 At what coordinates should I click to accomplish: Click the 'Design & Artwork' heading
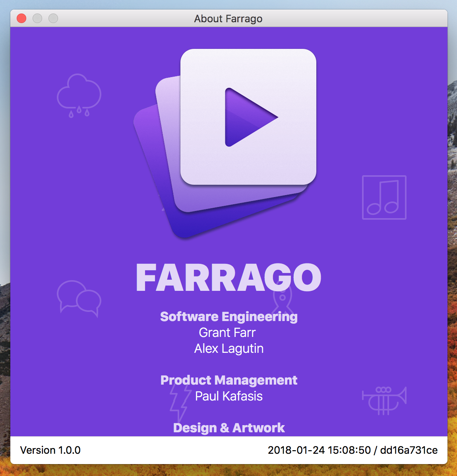(228, 428)
